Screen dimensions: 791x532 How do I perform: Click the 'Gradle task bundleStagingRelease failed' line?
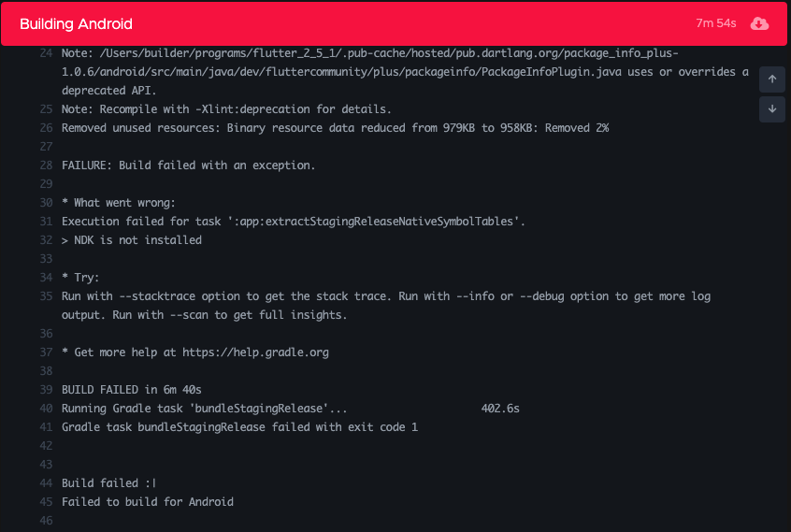pyautogui.click(x=239, y=427)
